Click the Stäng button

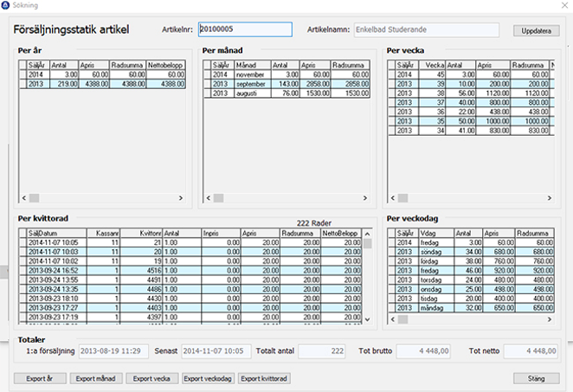[x=536, y=378]
